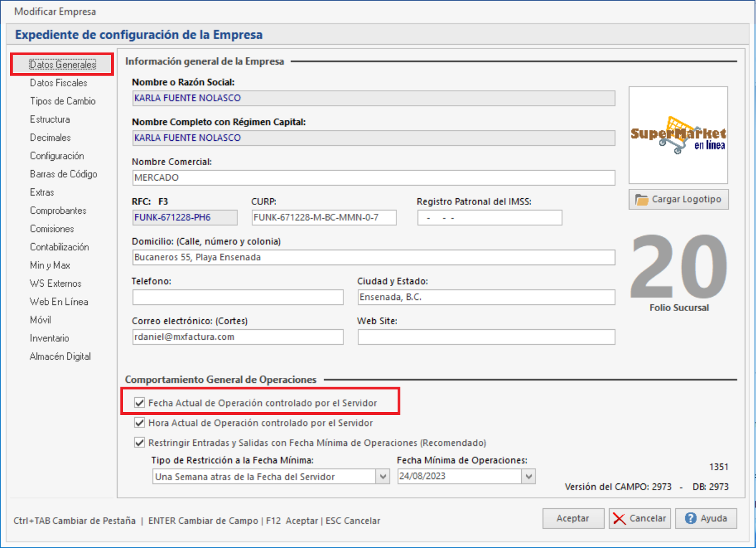756x548 pixels.
Task: Switch to the Datos Fiscales tab
Action: 59,83
